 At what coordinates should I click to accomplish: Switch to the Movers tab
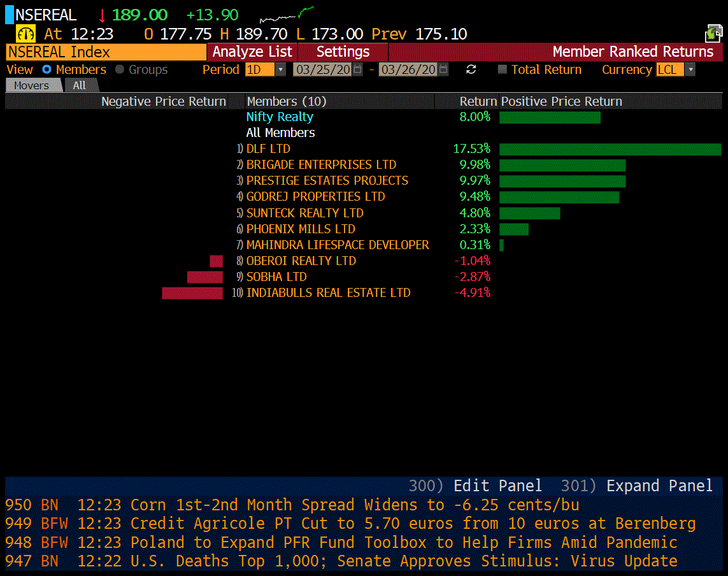pos(32,85)
